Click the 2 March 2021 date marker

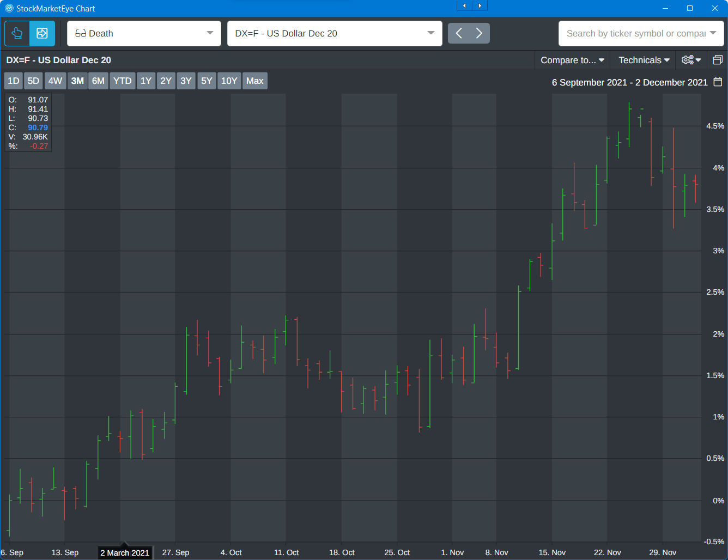[125, 552]
